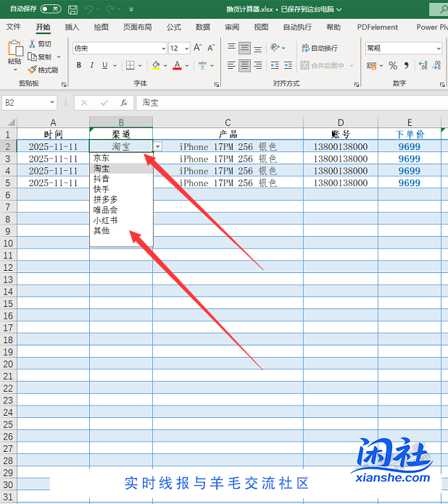Screen dimensions: 448x504
Task: Click accounting number format icon
Action: pos(371,66)
